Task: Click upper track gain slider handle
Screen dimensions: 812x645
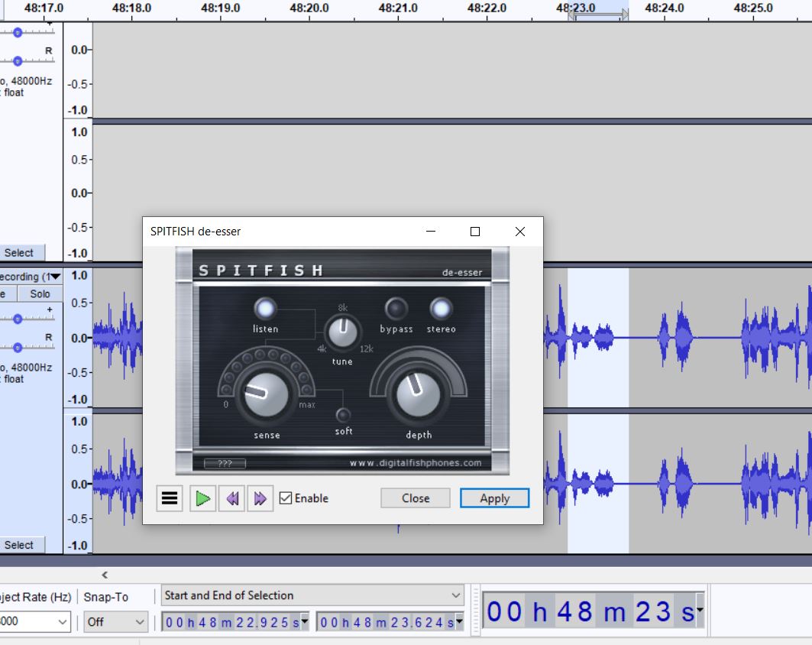Action: tap(18, 33)
